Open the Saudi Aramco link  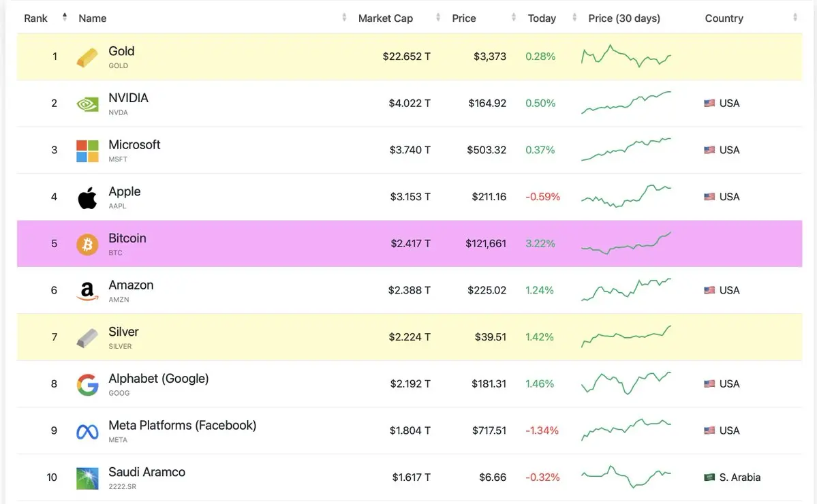point(147,472)
